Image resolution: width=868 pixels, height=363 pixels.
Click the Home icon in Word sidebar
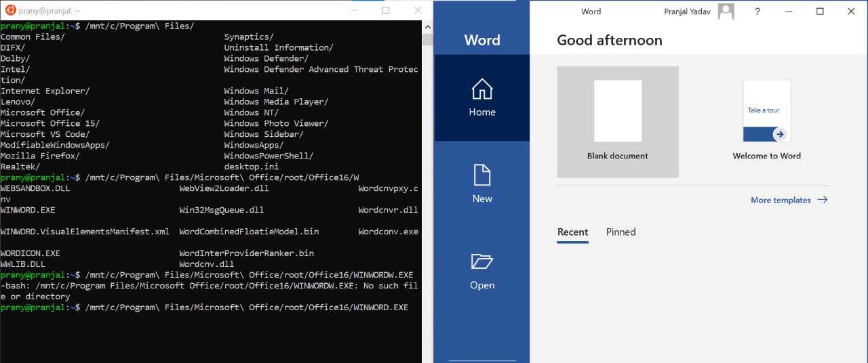coord(482,90)
